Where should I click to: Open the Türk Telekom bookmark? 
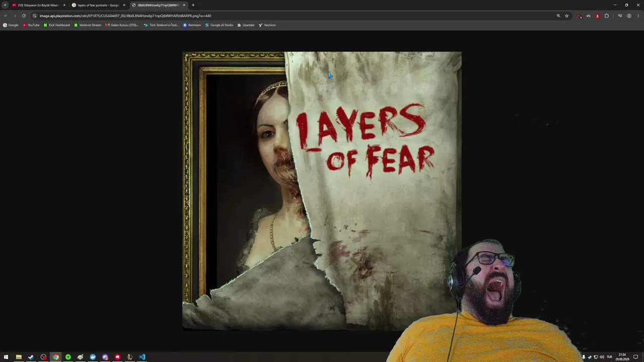pyautogui.click(x=161, y=25)
